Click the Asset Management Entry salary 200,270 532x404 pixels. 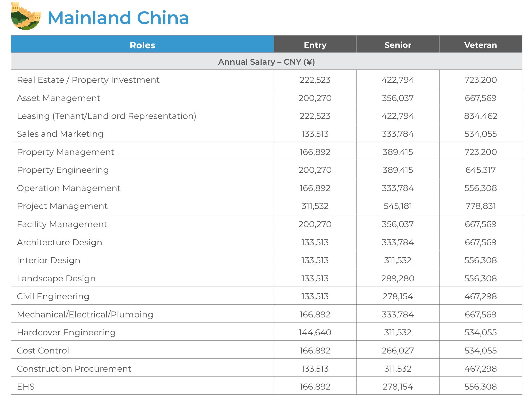315,98
